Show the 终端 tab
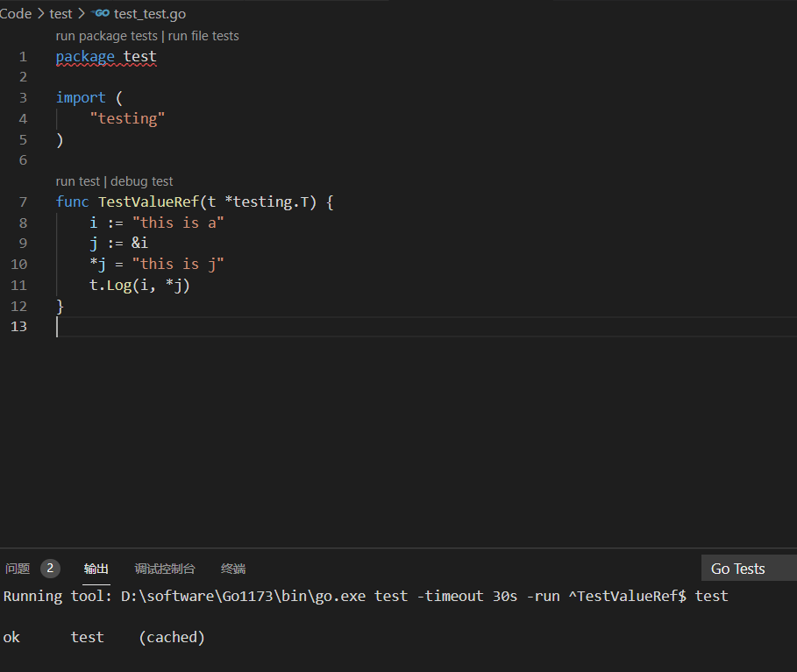 [x=233, y=569]
